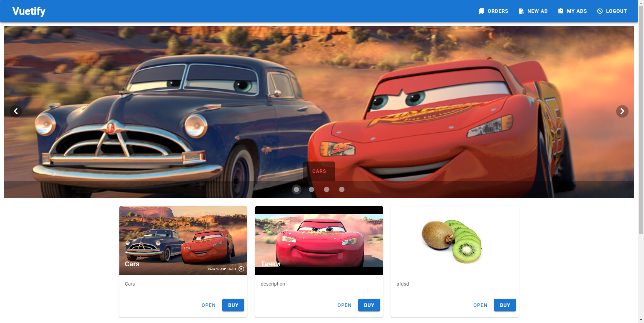Buy the Тачки ad
Image resolution: width=644 pixels, height=323 pixels.
[x=369, y=305]
